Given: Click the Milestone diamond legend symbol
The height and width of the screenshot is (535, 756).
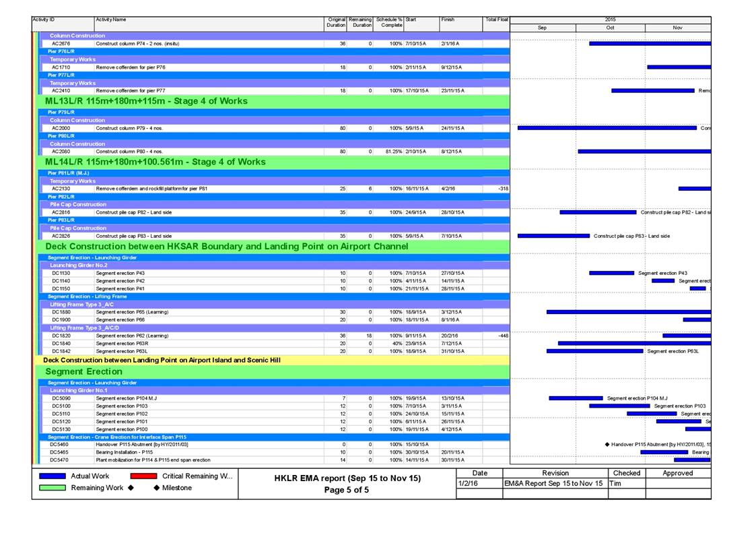Looking at the screenshot, I should pyautogui.click(x=156, y=488).
